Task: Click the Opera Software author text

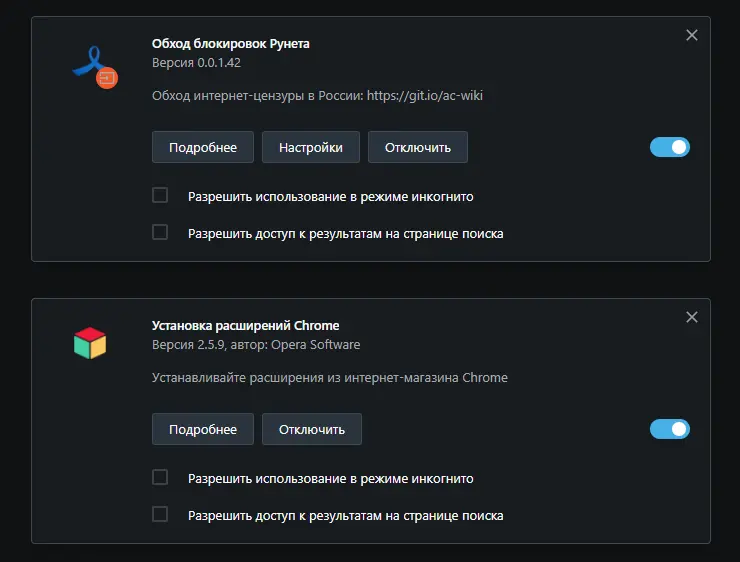Action: point(315,345)
